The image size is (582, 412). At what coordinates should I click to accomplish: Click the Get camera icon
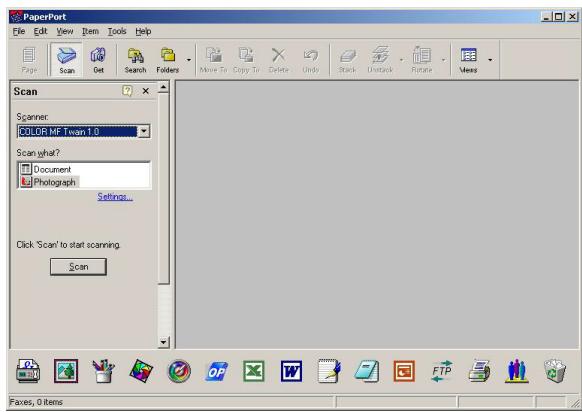(x=98, y=60)
